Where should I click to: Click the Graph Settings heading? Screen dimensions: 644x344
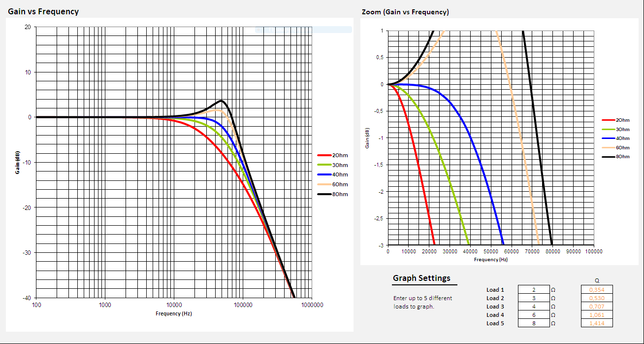(x=421, y=278)
